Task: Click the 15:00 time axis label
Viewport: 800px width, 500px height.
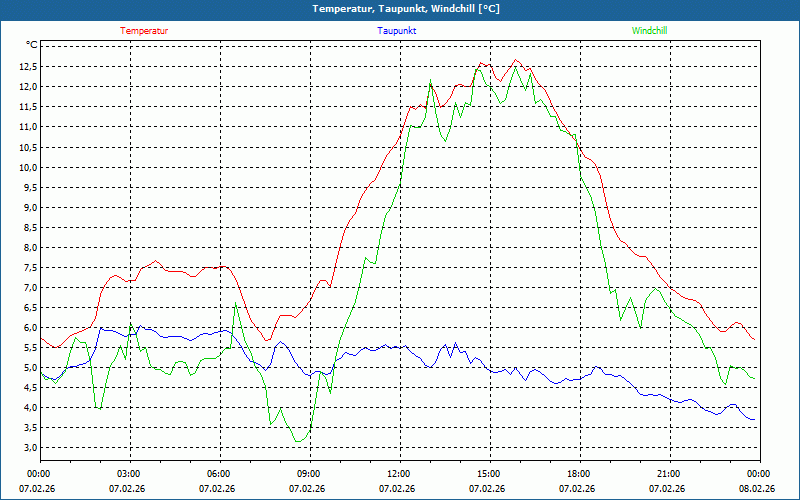Action: point(489,474)
